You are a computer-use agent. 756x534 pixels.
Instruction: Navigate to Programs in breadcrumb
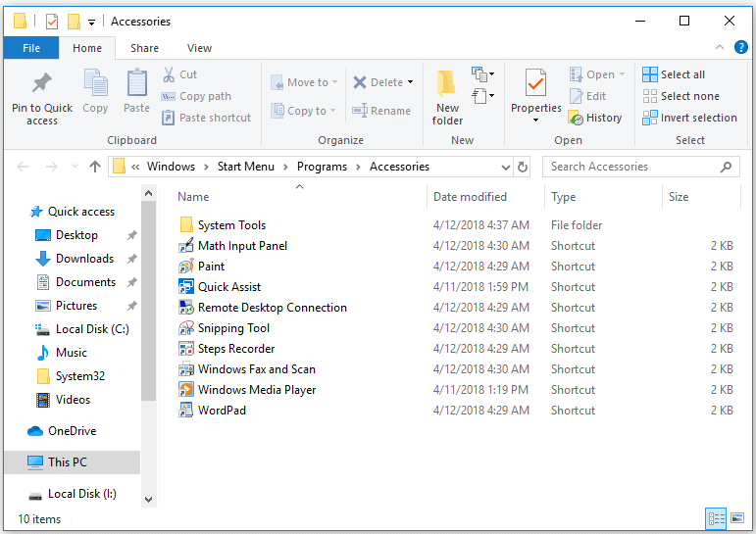click(322, 167)
